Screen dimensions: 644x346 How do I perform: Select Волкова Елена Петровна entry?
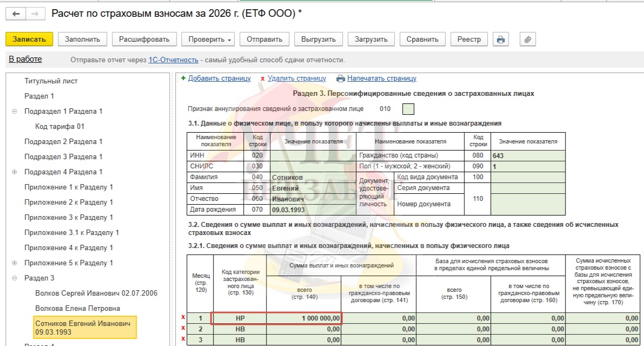click(x=78, y=309)
